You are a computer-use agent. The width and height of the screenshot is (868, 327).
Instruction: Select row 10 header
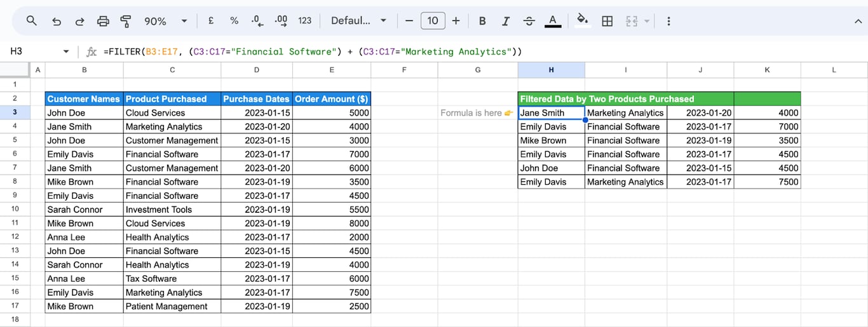coord(15,209)
